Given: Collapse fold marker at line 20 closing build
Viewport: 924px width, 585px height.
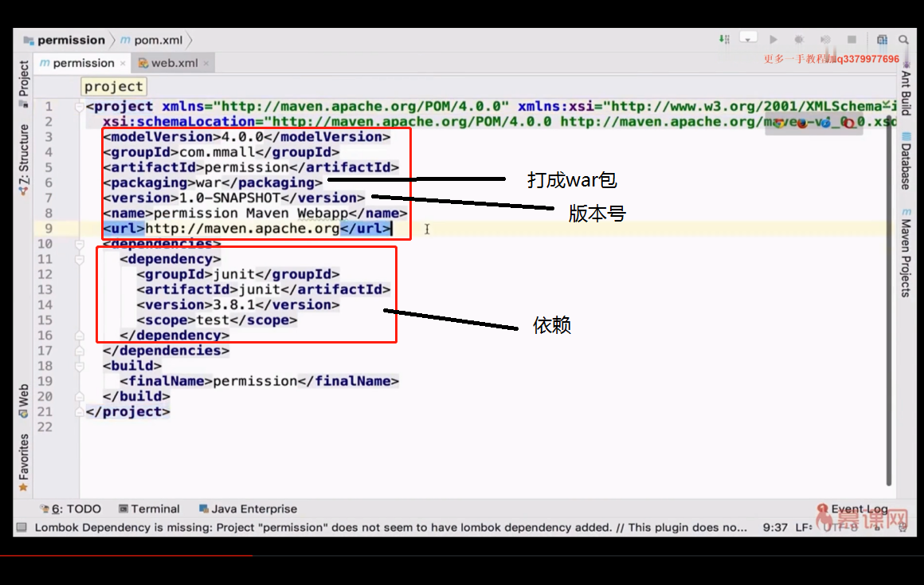Looking at the screenshot, I should (x=79, y=397).
